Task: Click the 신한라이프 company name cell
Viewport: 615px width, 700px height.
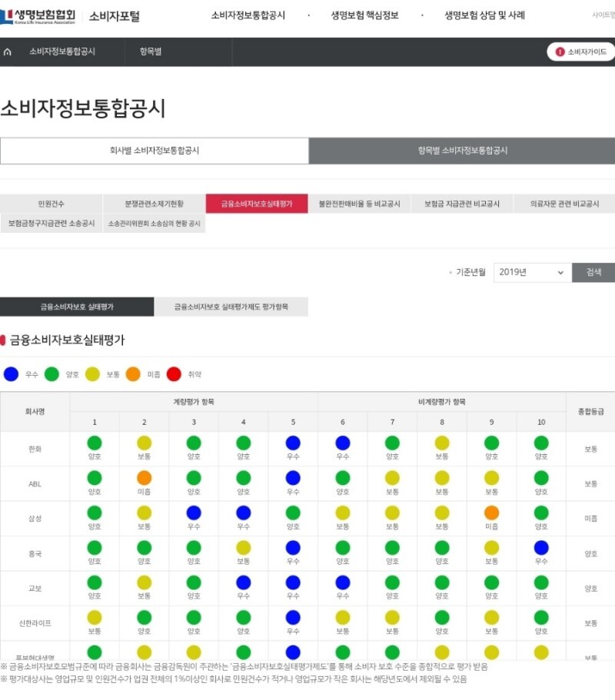Action: [x=35, y=623]
